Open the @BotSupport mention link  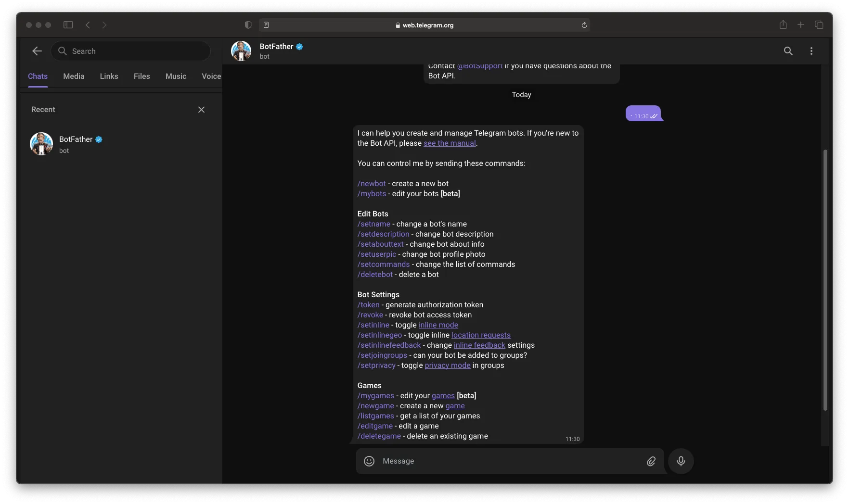480,66
